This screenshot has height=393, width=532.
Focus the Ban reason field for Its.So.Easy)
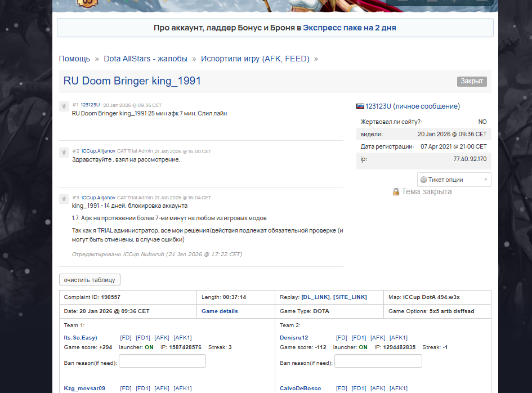coord(162,361)
